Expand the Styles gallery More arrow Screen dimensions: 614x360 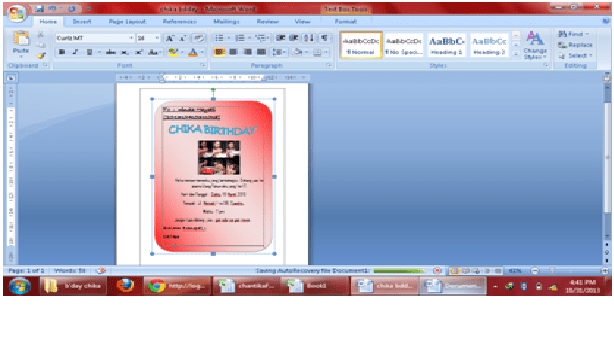tap(516, 54)
